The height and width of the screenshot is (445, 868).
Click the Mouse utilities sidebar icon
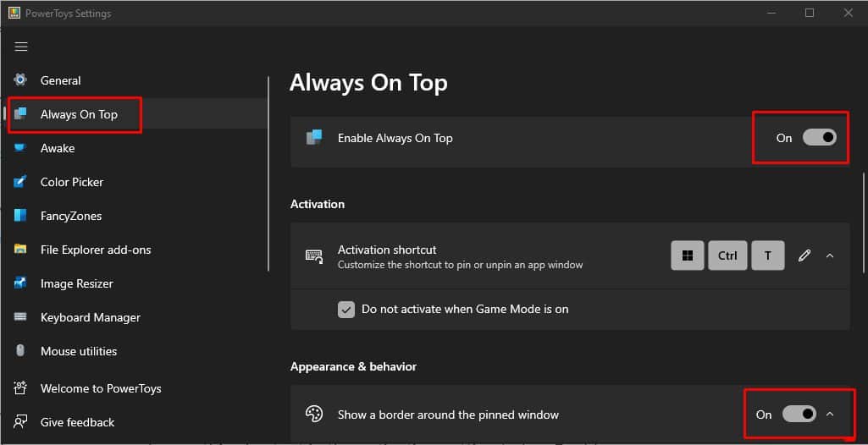pos(21,351)
